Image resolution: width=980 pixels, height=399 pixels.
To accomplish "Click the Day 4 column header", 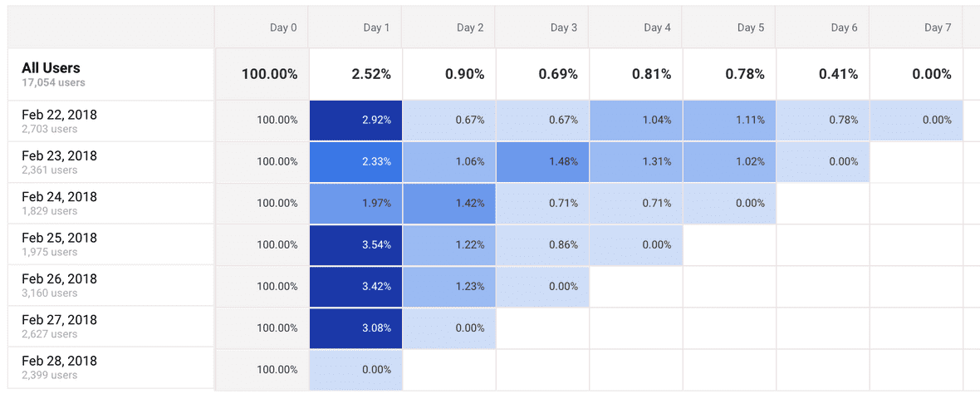I will point(657,27).
